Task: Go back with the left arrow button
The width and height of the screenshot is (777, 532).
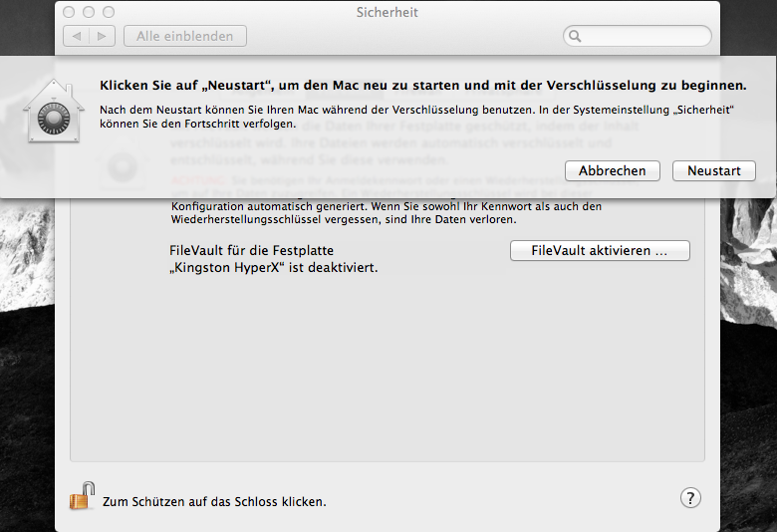Action: (x=77, y=36)
